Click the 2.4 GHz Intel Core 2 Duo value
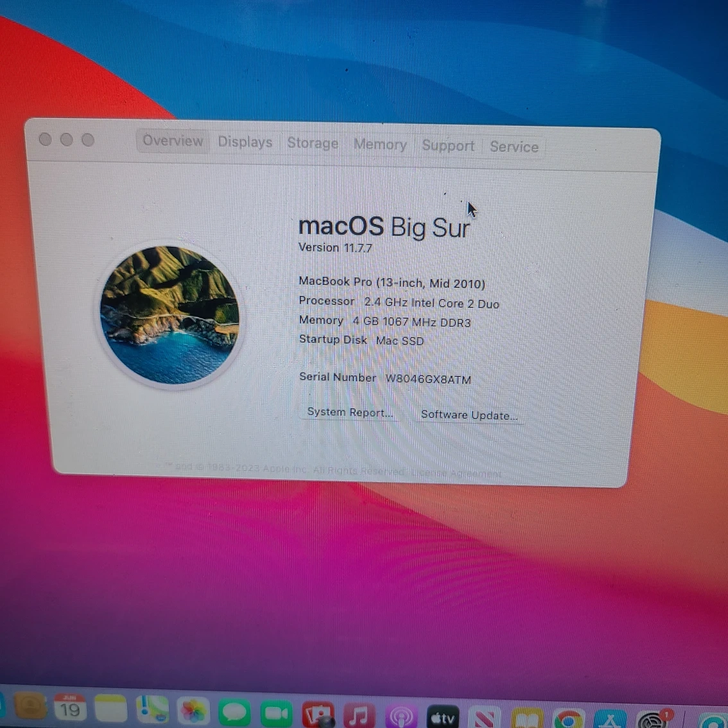This screenshot has width=728, height=728. pos(432,303)
